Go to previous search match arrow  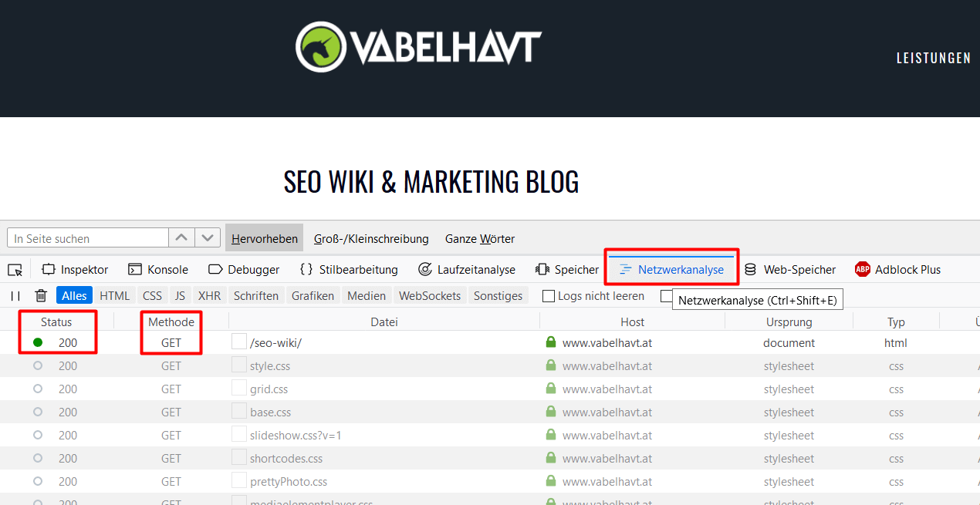[x=181, y=238]
